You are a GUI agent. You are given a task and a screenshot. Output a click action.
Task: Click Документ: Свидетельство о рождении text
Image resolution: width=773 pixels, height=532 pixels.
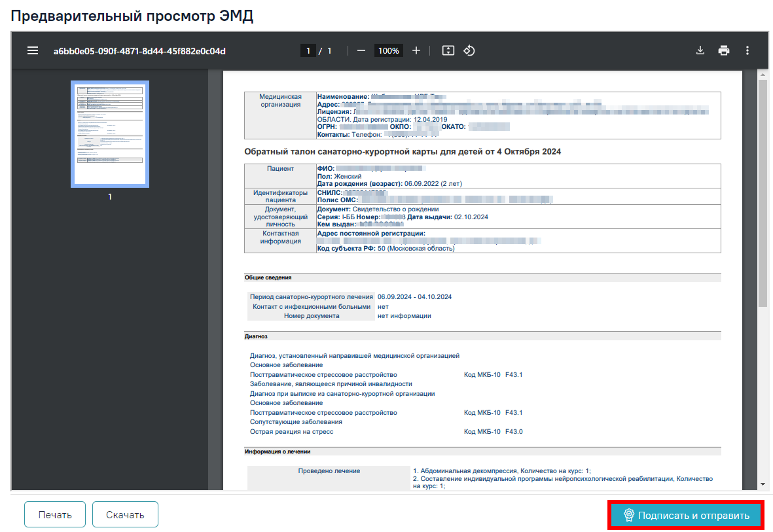point(378,209)
